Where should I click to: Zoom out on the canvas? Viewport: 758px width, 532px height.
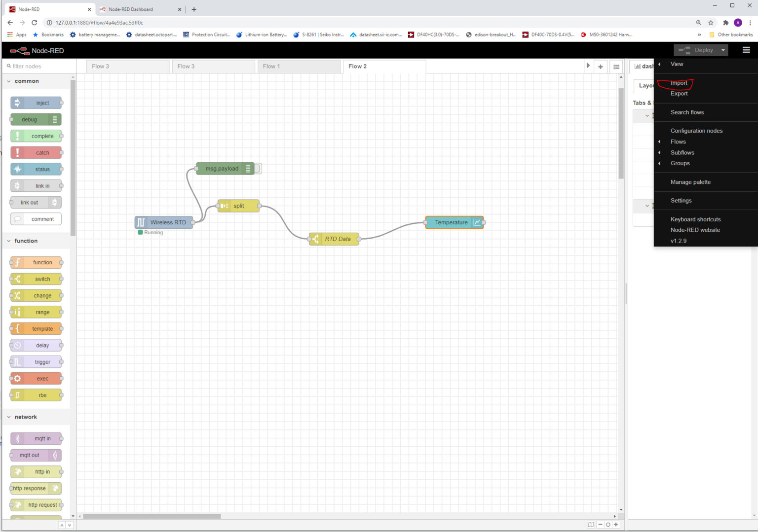600,525
